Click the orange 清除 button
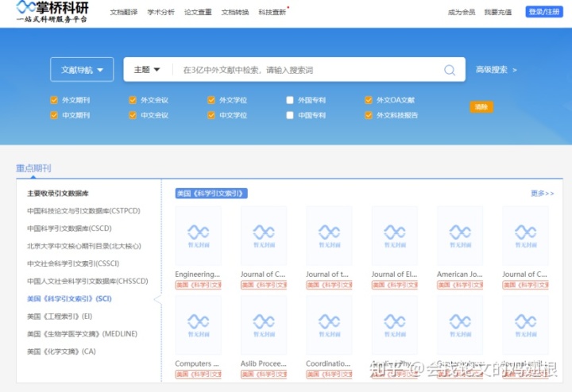Image resolution: width=572 pixels, height=392 pixels. coord(481,107)
